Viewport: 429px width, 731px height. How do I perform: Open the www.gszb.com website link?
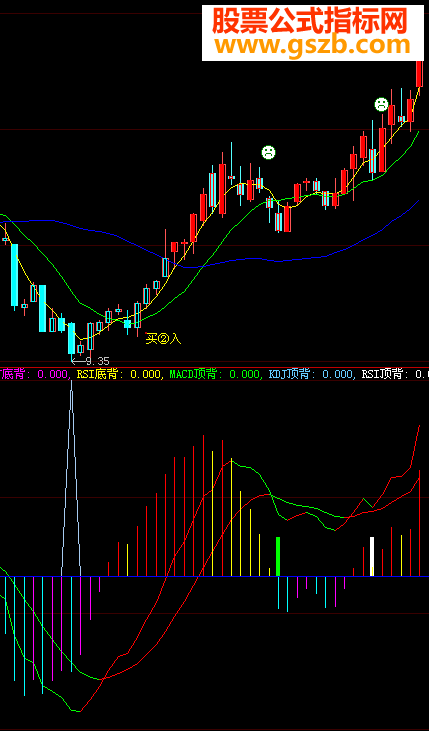coord(313,45)
